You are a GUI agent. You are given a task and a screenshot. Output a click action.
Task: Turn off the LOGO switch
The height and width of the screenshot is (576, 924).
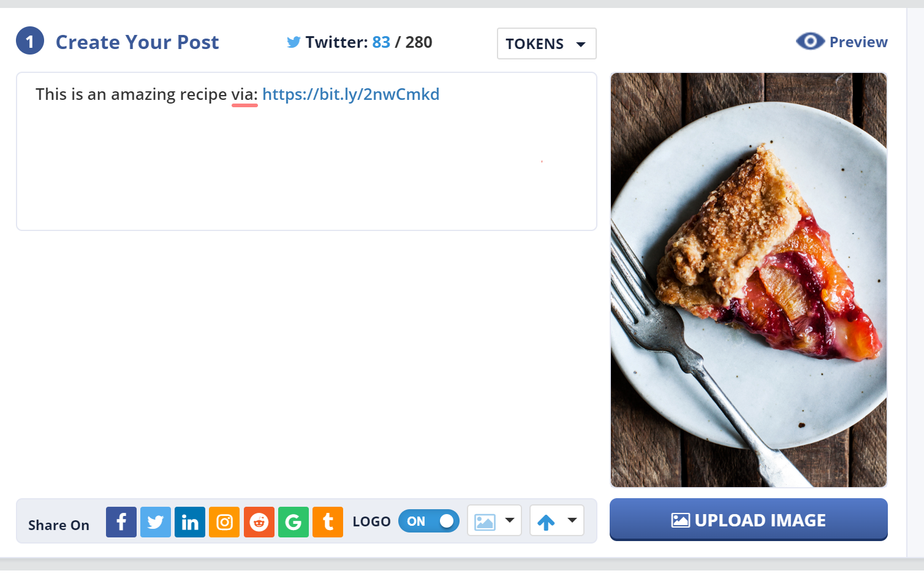[429, 521]
